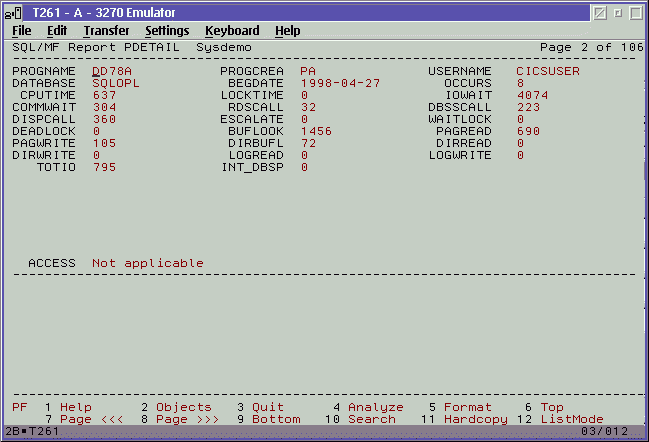Click the TOTIO value 795
The width and height of the screenshot is (649, 442).
104,167
